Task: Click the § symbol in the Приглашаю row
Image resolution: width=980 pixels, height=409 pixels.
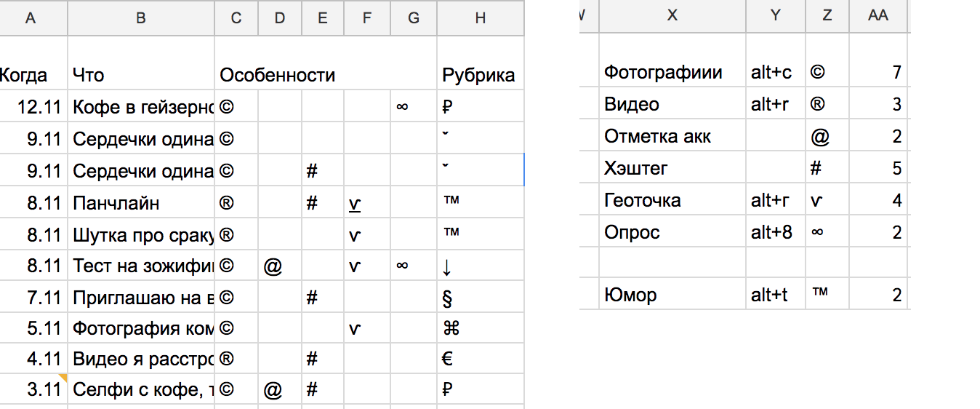Action: pos(447,297)
